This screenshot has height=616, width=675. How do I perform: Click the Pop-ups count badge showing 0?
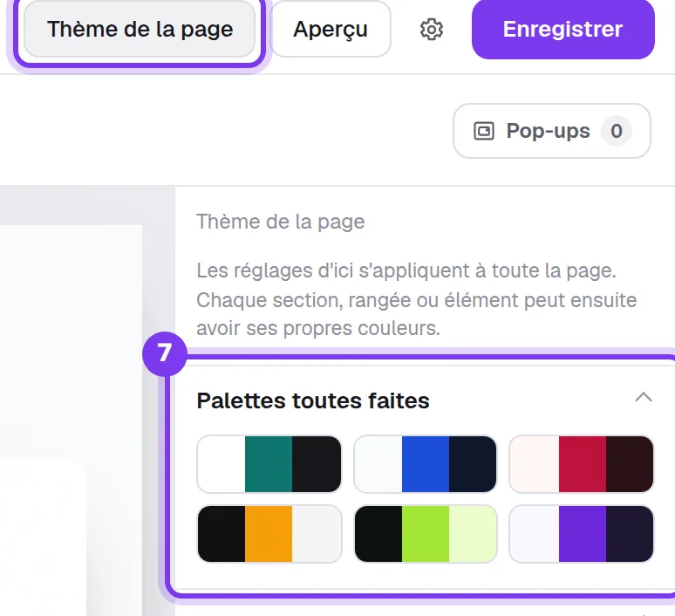pos(617,131)
